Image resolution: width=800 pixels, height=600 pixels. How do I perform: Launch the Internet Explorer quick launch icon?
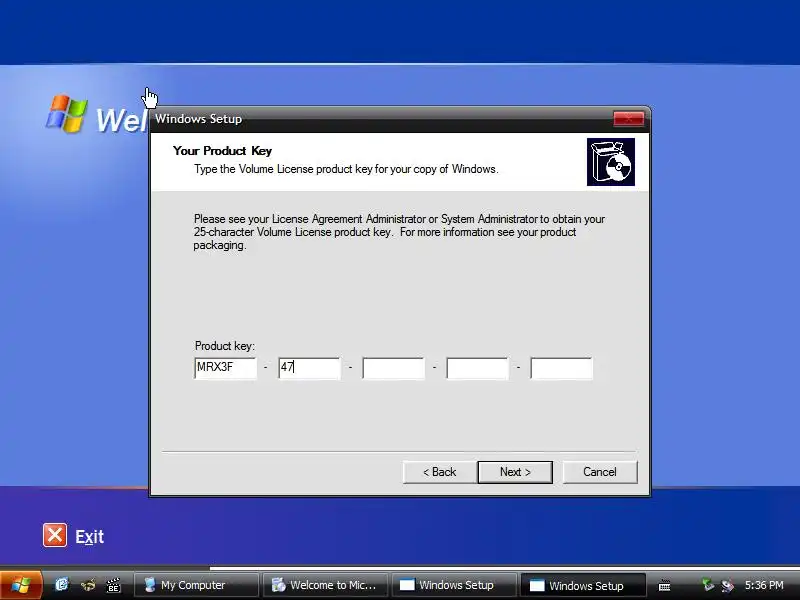click(62, 585)
